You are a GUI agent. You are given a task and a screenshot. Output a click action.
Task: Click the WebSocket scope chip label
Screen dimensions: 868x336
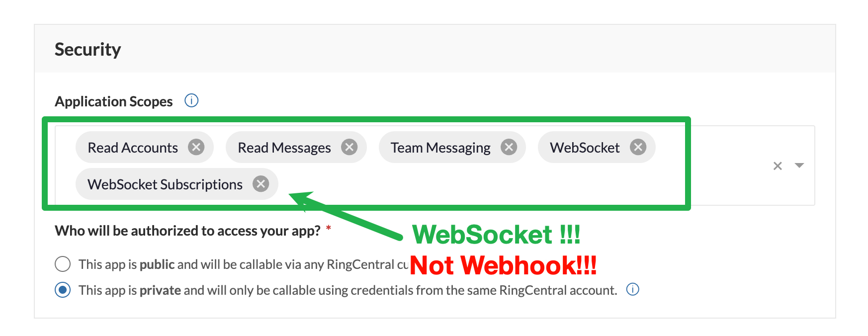click(x=584, y=148)
